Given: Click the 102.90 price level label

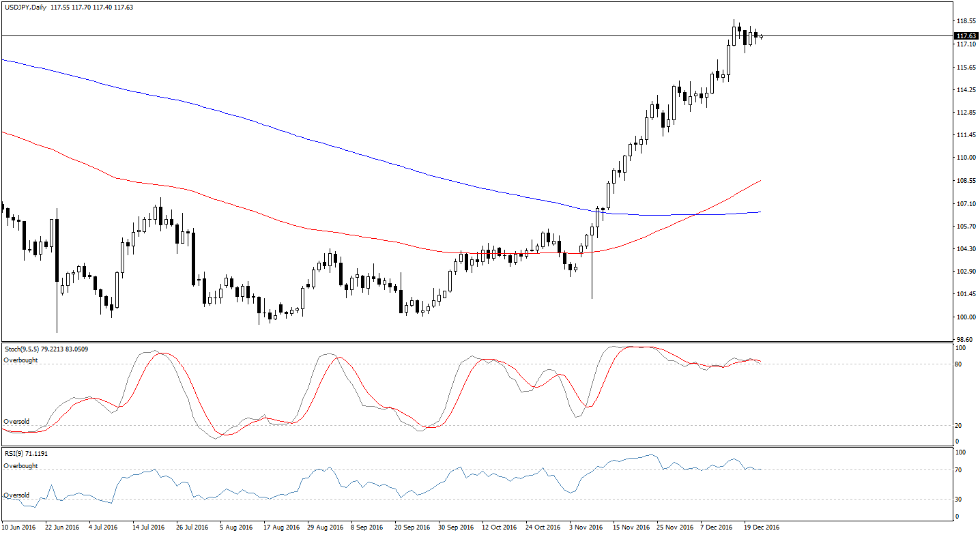Looking at the screenshot, I should [x=965, y=272].
